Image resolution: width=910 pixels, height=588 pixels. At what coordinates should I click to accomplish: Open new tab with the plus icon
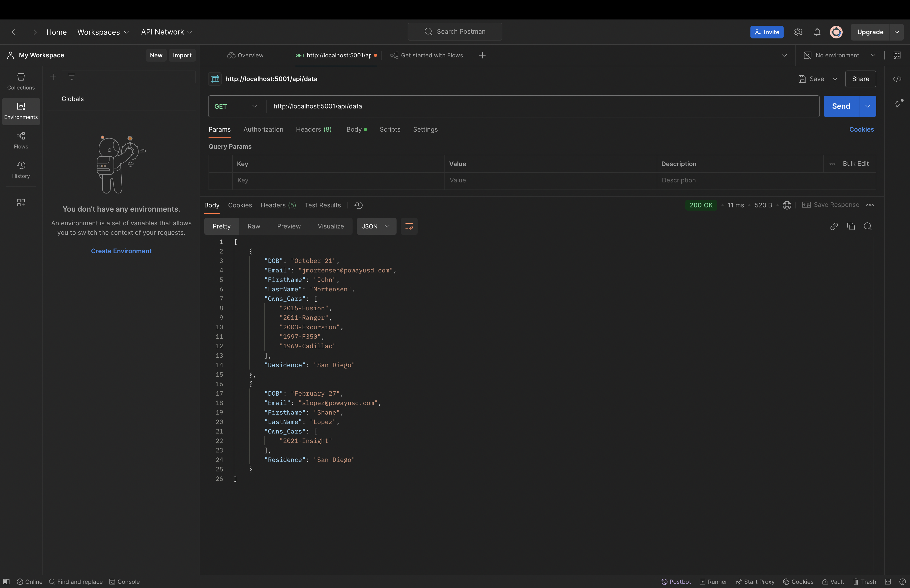[482, 55]
